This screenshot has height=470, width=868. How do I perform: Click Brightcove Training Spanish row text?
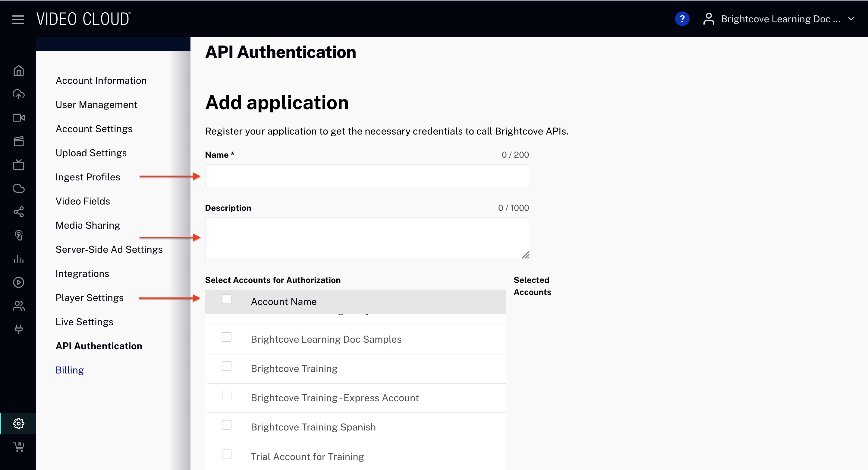(313, 427)
